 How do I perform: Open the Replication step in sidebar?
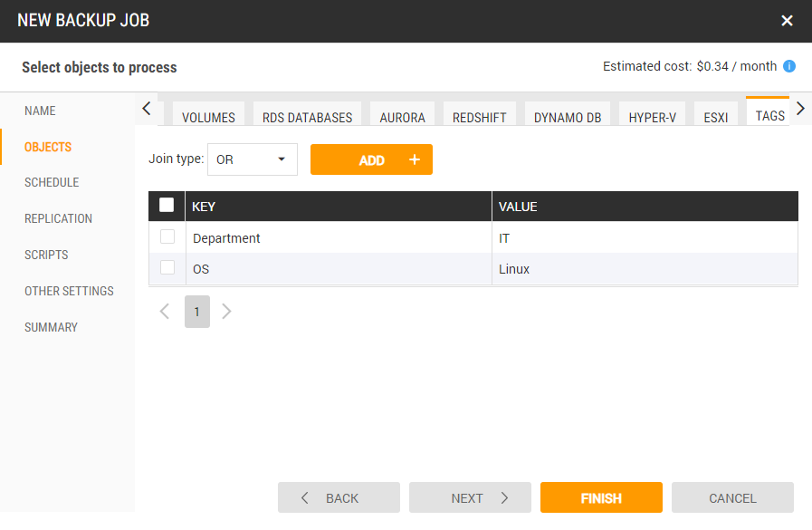click(58, 218)
